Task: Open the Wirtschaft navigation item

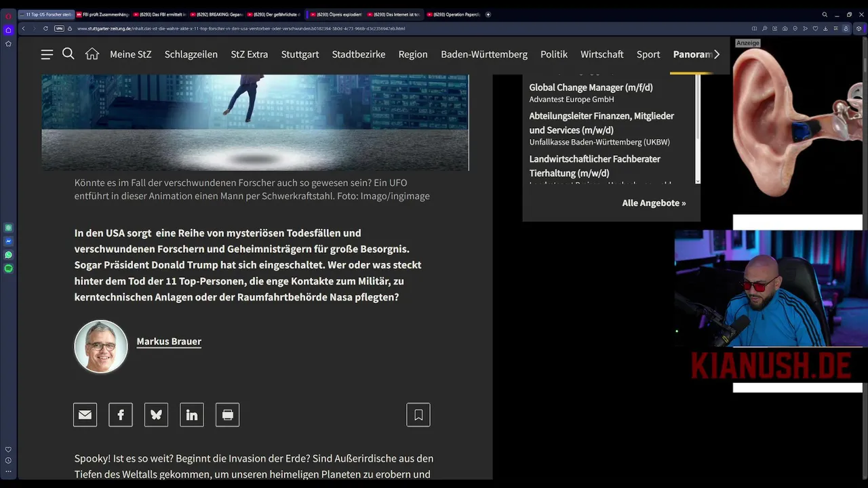Action: (602, 54)
